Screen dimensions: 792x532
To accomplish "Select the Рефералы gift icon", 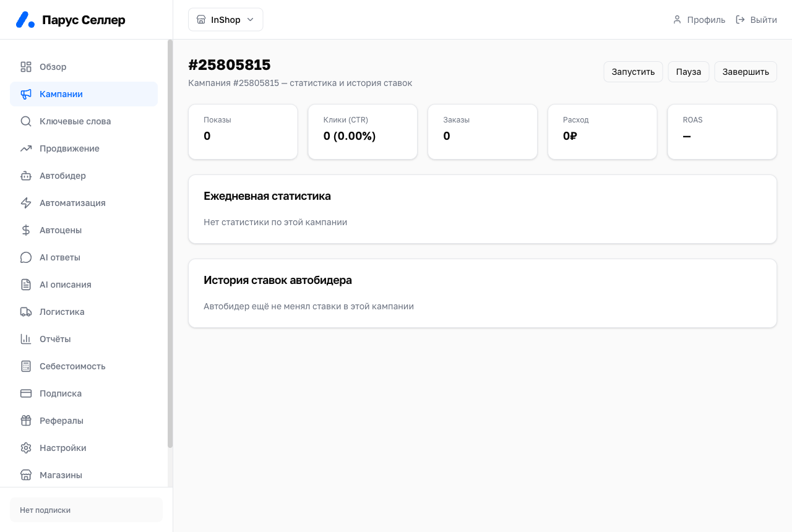I will 26,421.
